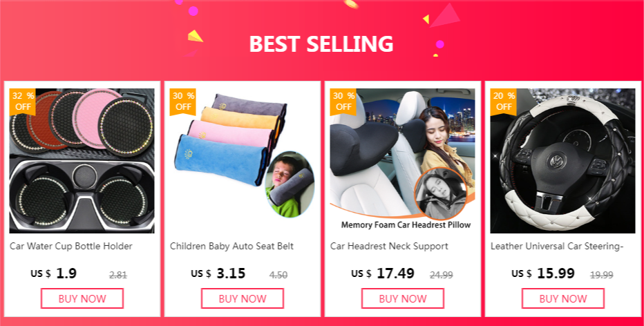Click the struck-through 19.99 original price

pos(602,275)
